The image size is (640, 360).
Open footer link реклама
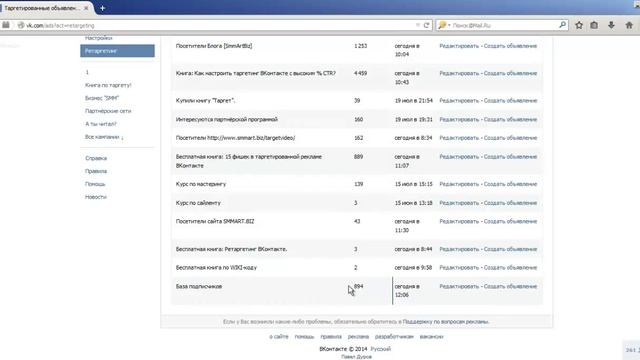[x=358, y=337]
